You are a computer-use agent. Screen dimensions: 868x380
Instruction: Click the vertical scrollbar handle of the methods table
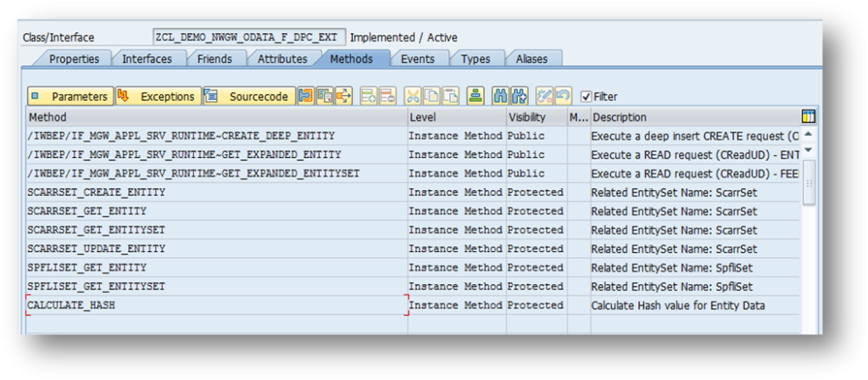(x=809, y=182)
